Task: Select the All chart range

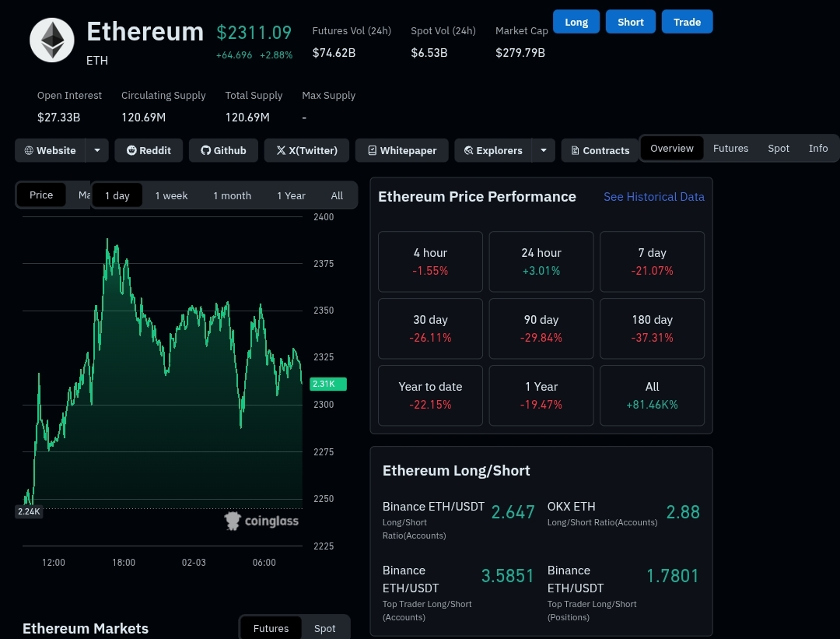Action: point(337,195)
